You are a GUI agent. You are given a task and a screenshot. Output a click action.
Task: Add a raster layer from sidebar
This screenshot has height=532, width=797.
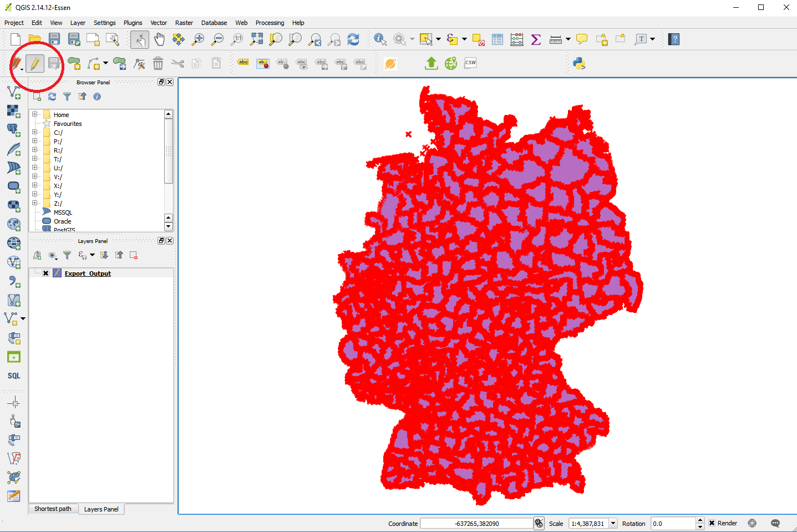14,111
